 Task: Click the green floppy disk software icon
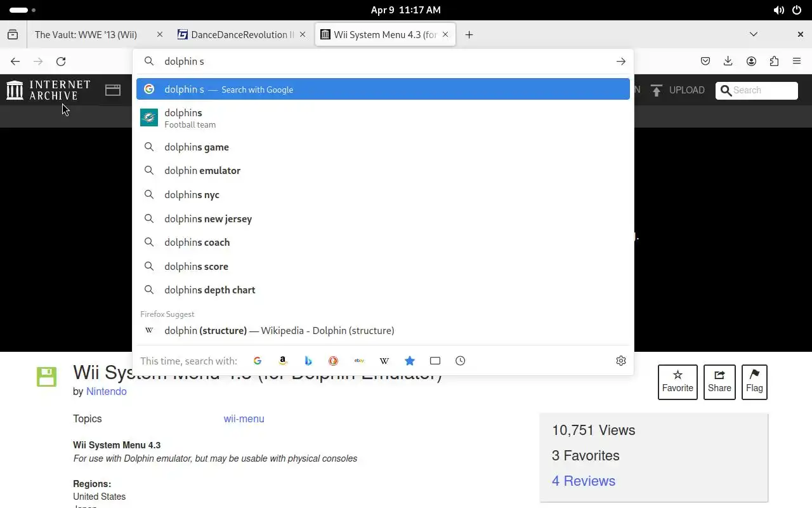(x=46, y=377)
